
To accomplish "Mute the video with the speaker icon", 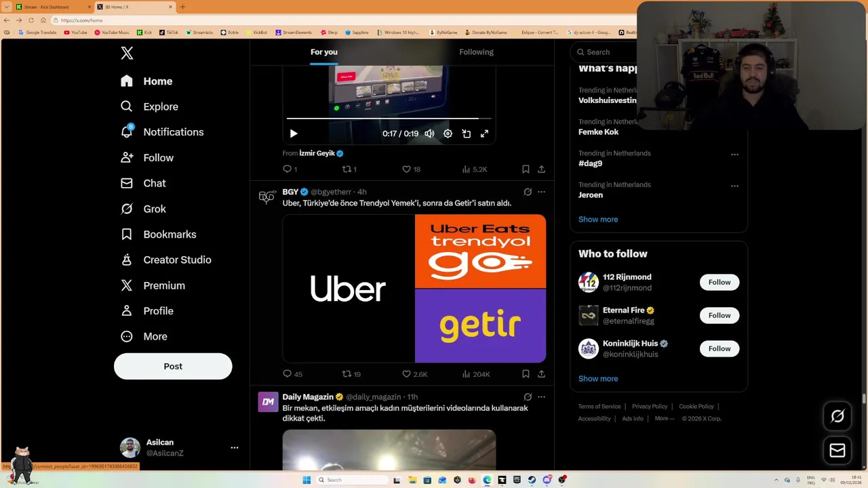I will [429, 134].
